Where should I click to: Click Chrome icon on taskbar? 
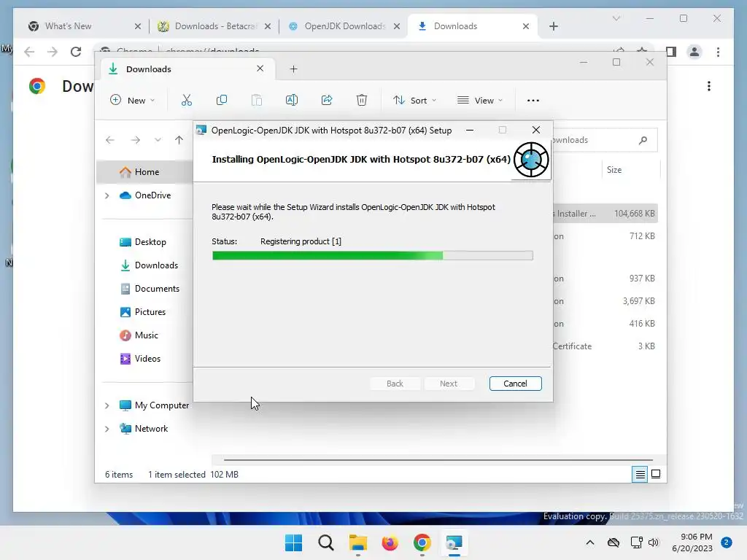coord(422,542)
